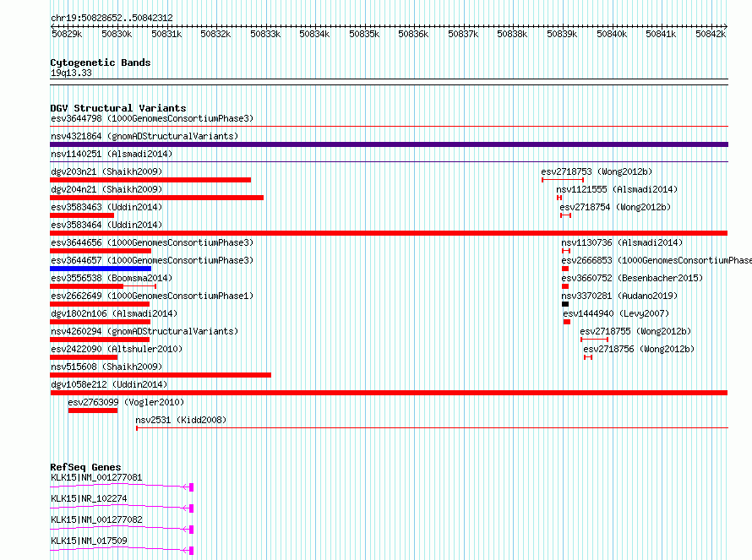Select the esv2718753 red span glyph

(563, 180)
